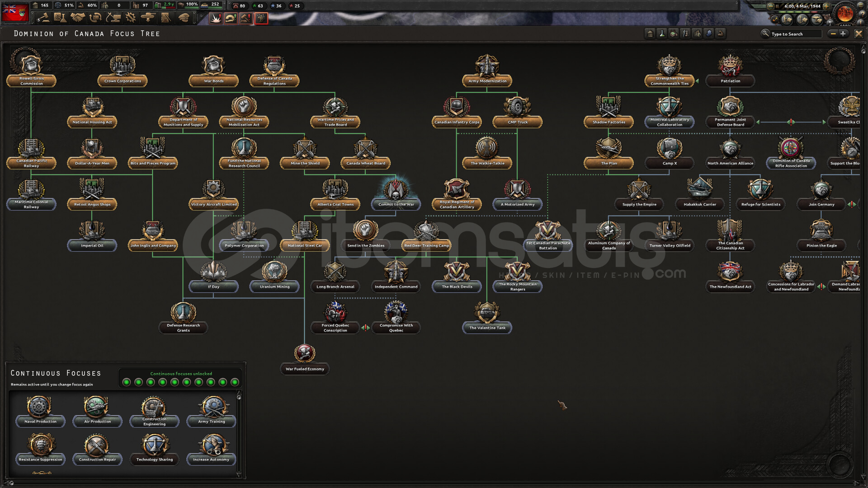Open the Production gear-and-wrench icon
868x488 pixels.
pos(130,18)
